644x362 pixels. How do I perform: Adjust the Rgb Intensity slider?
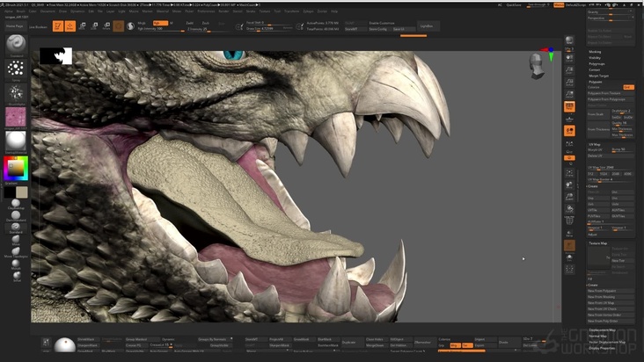point(161,29)
